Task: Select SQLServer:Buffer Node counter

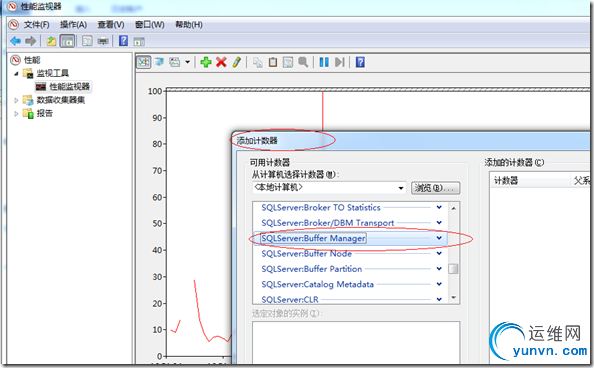Action: (306, 254)
